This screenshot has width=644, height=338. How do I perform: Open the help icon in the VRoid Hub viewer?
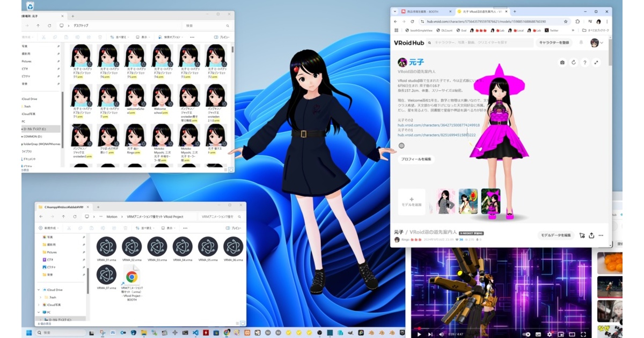585,62
